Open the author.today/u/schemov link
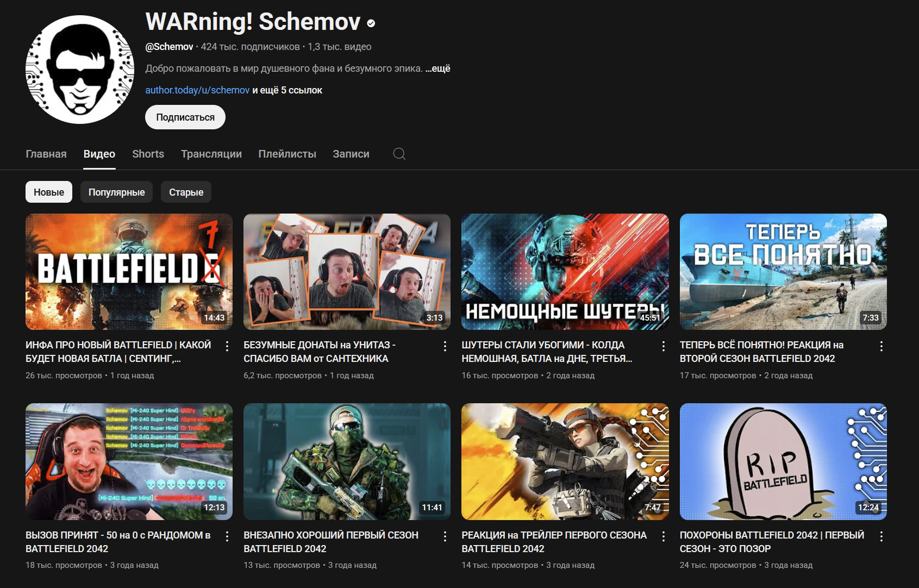The image size is (919, 588). [197, 90]
